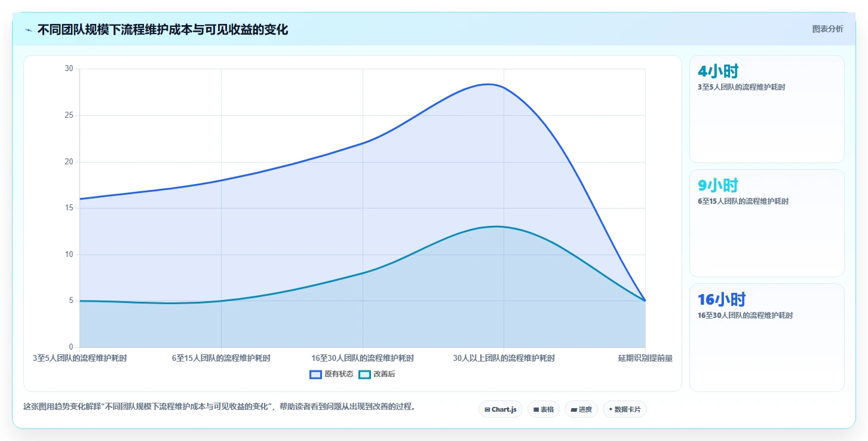
Task: Click y-axis value 0
Action: 70,347
